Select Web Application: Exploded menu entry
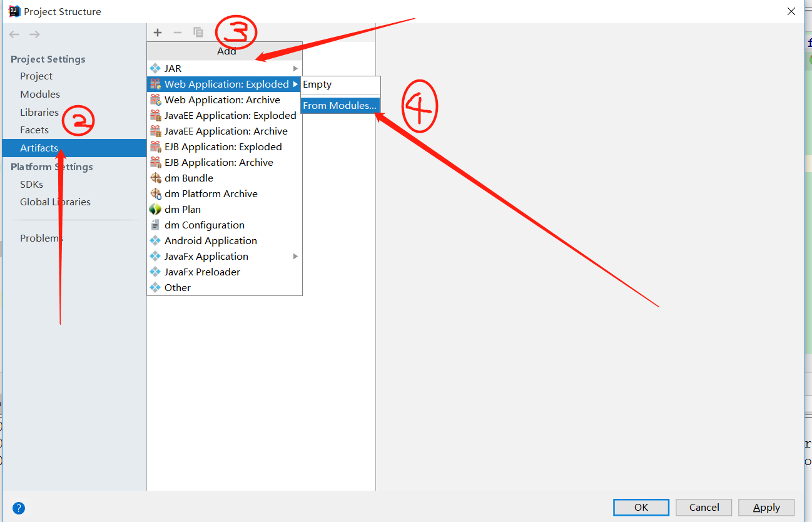This screenshot has width=812, height=522. pos(224,84)
